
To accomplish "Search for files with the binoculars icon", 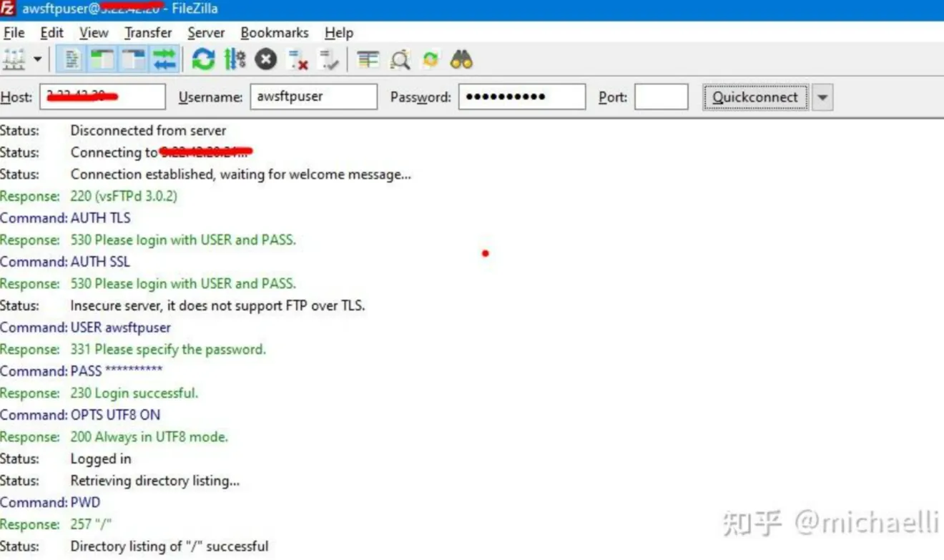I will coord(461,60).
